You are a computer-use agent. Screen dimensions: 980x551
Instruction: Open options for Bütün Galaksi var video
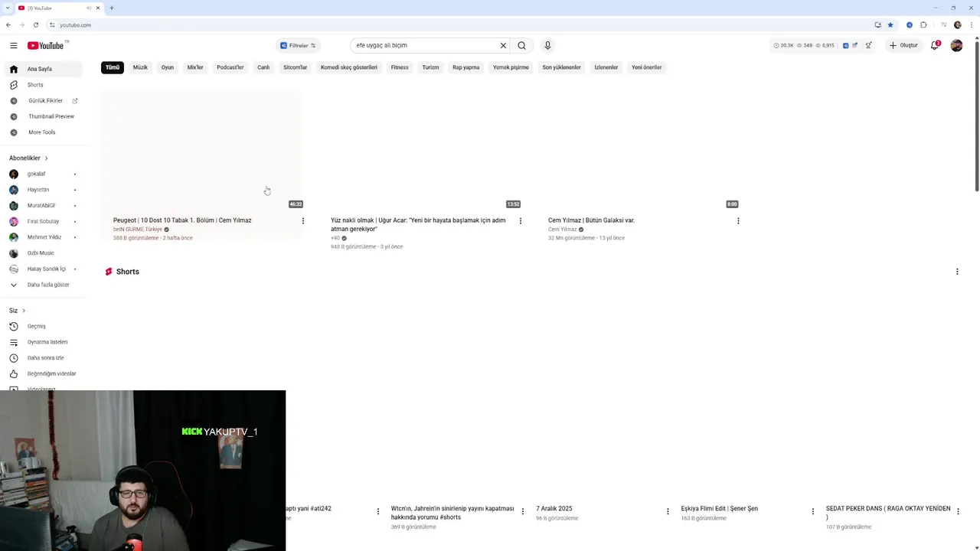[738, 221]
